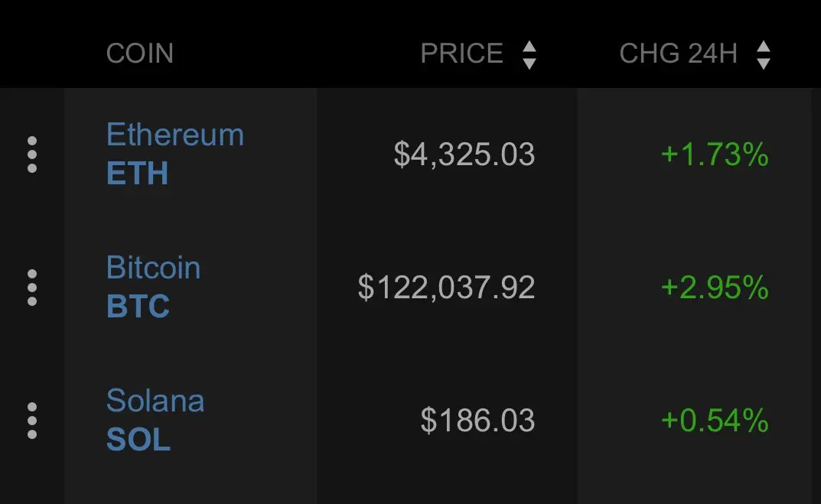821x504 pixels.
Task: Sort by CHG 24H using arrows
Action: (x=764, y=54)
